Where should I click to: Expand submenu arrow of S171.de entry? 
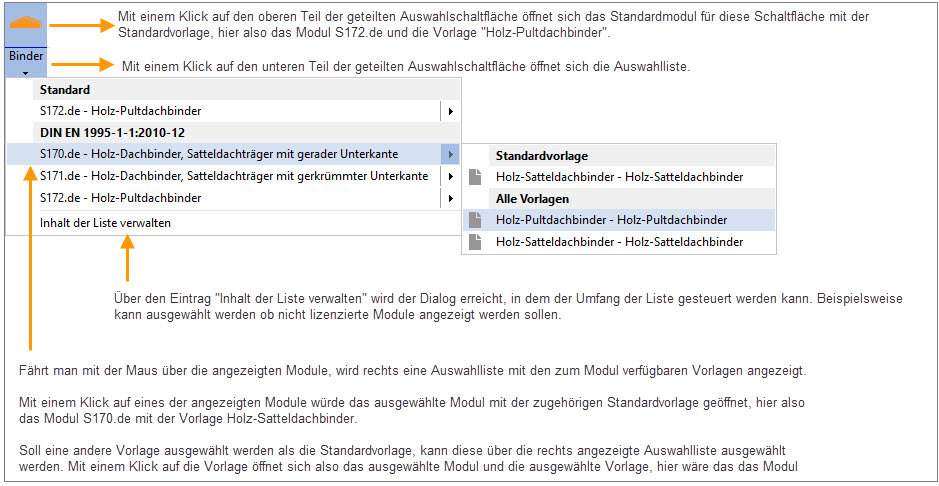(450, 176)
